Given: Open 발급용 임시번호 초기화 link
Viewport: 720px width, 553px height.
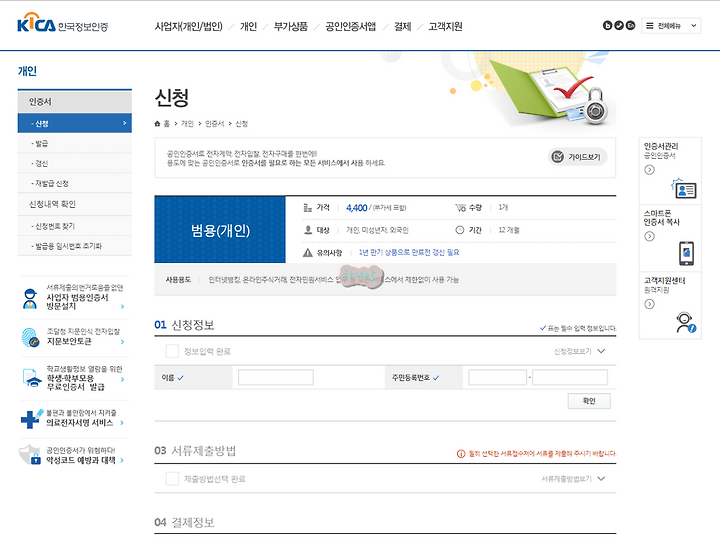Looking at the screenshot, I should point(75,246).
